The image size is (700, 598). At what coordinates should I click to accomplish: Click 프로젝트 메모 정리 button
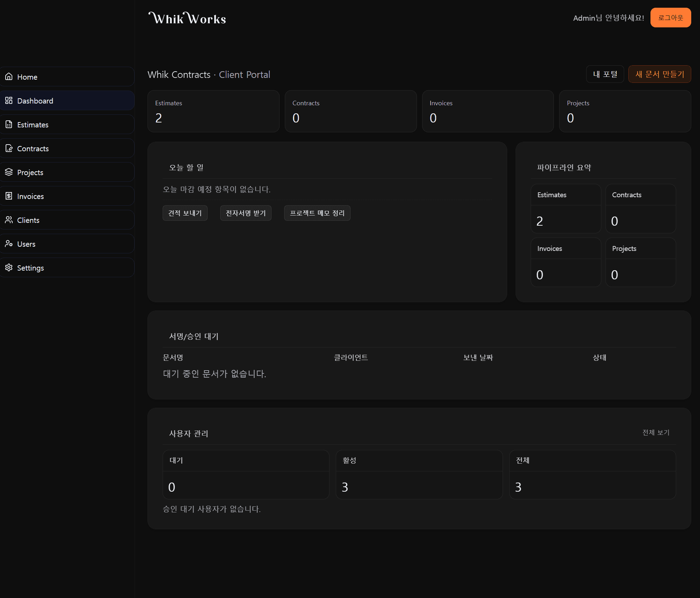pos(317,213)
